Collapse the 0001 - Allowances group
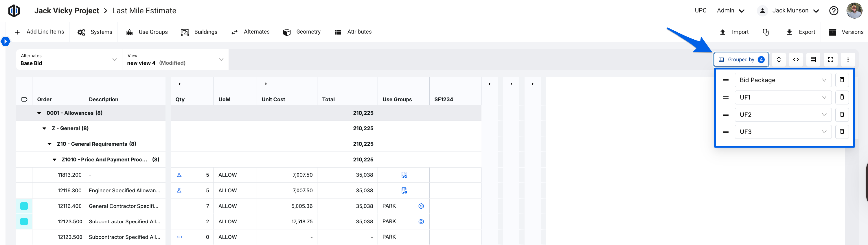This screenshot has width=868, height=245. coord(39,113)
